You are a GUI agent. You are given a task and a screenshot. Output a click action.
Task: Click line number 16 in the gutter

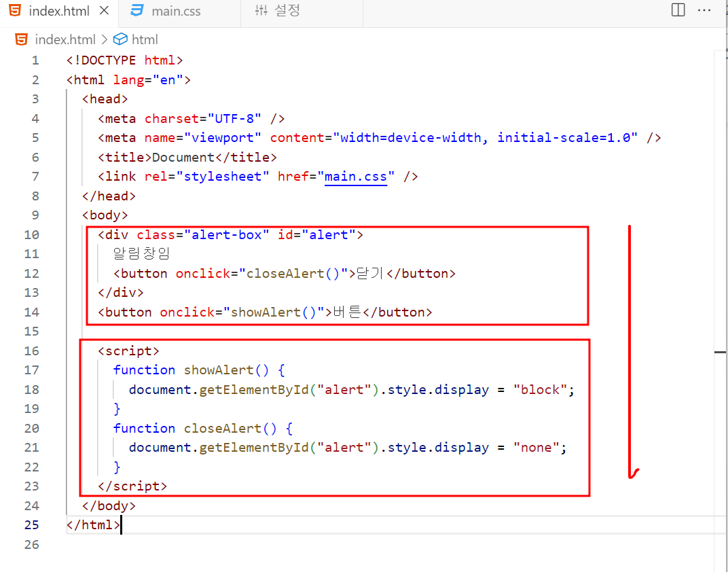(x=31, y=351)
